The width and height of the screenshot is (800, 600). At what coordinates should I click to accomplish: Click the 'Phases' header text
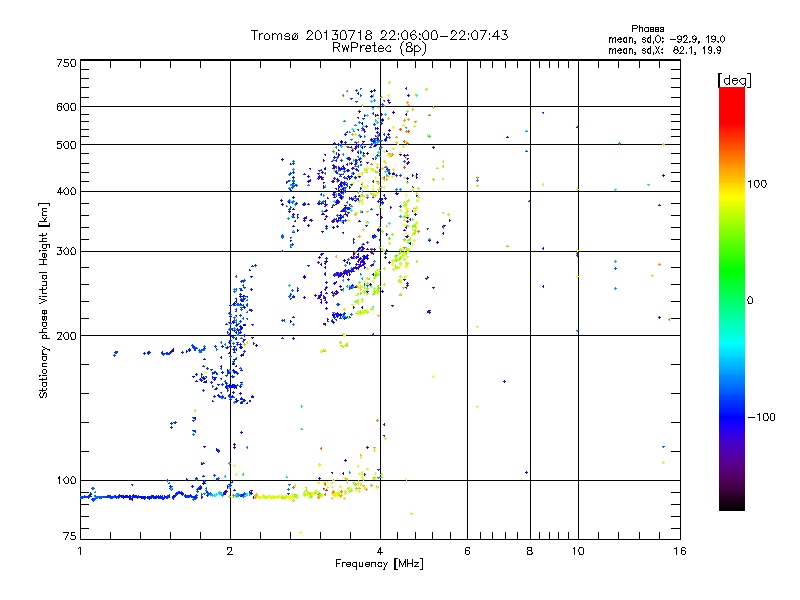pos(647,29)
